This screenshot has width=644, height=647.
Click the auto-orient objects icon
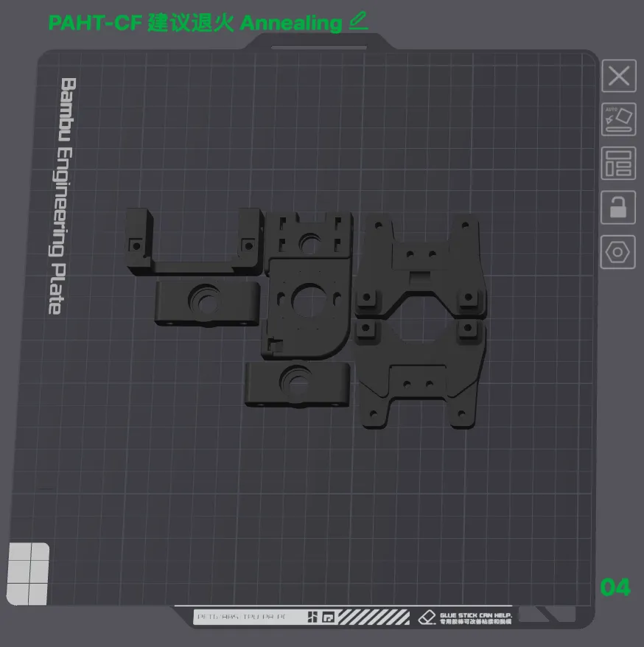point(618,119)
